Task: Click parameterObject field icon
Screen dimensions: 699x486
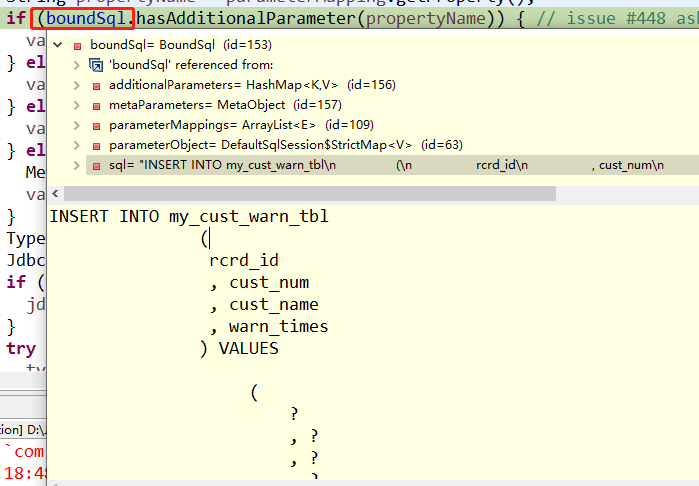Action: 96,146
